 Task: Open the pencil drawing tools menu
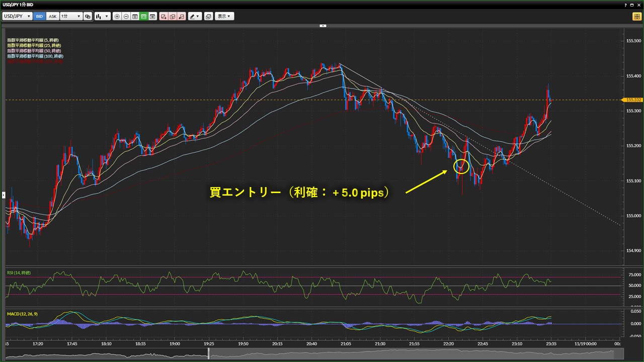click(x=194, y=16)
